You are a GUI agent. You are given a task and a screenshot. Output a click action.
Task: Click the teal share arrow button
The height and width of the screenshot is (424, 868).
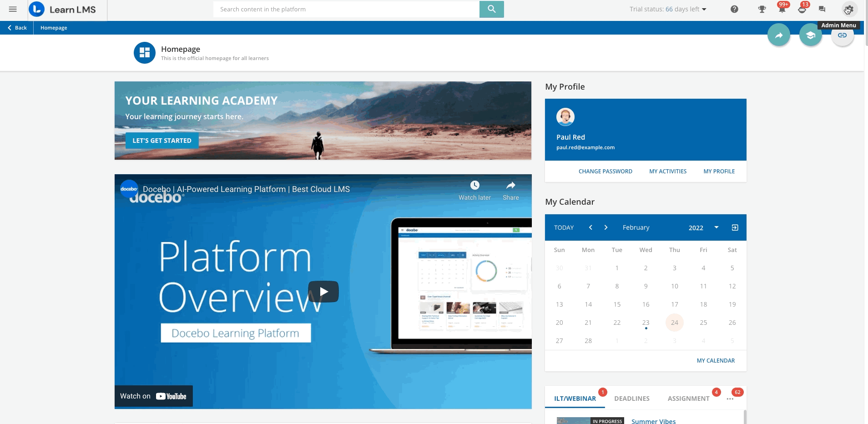[x=779, y=35]
